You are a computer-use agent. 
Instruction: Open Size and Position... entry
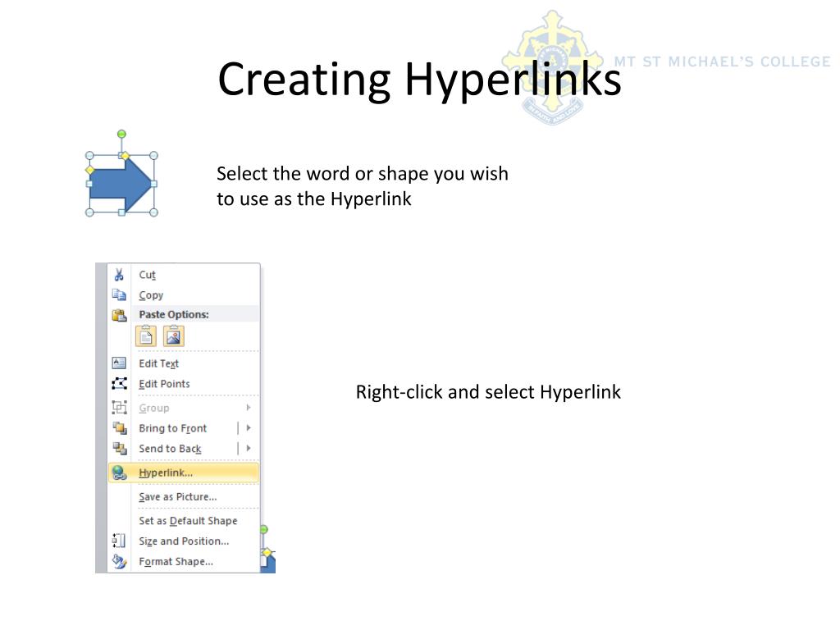click(x=184, y=541)
